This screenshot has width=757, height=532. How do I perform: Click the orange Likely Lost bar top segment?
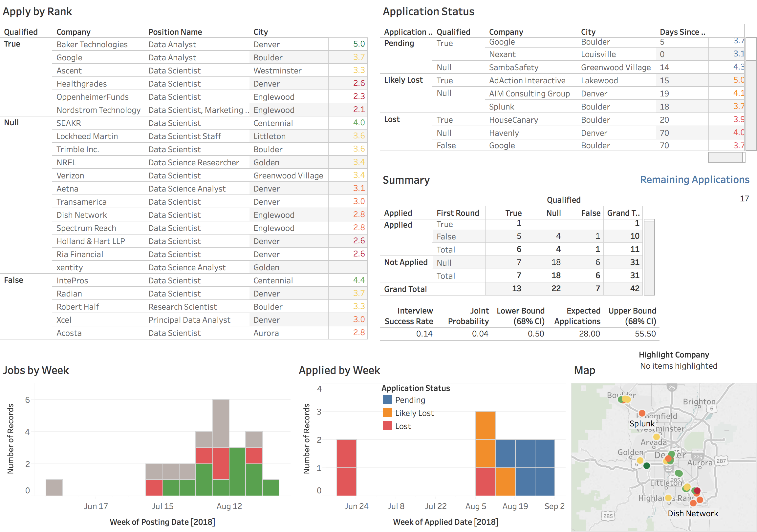pos(485,425)
